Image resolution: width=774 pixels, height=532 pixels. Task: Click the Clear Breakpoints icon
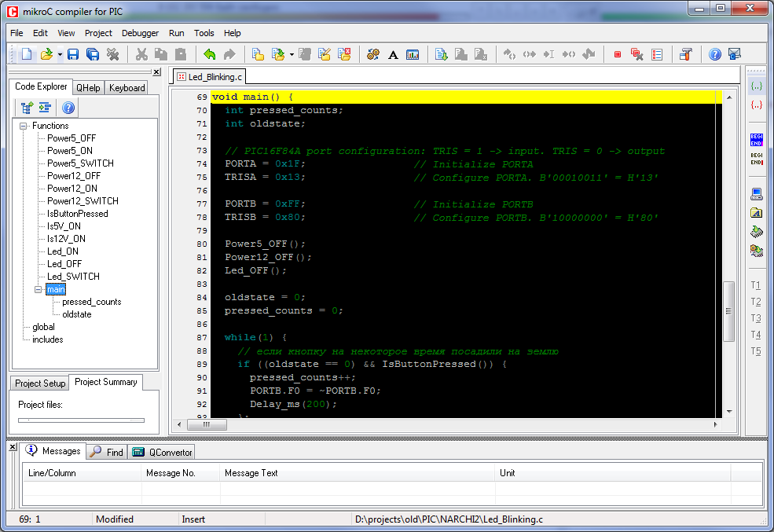[x=637, y=54]
